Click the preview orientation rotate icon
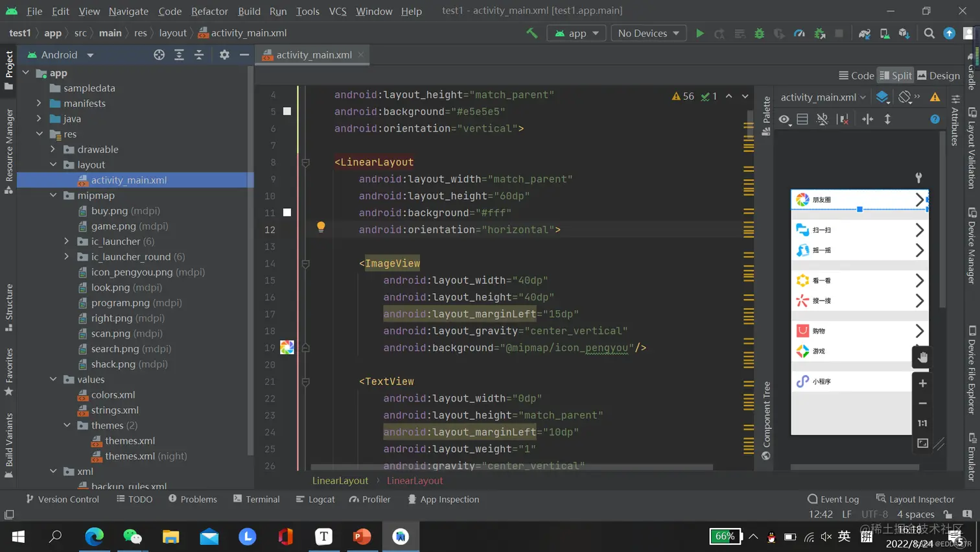 905,97
